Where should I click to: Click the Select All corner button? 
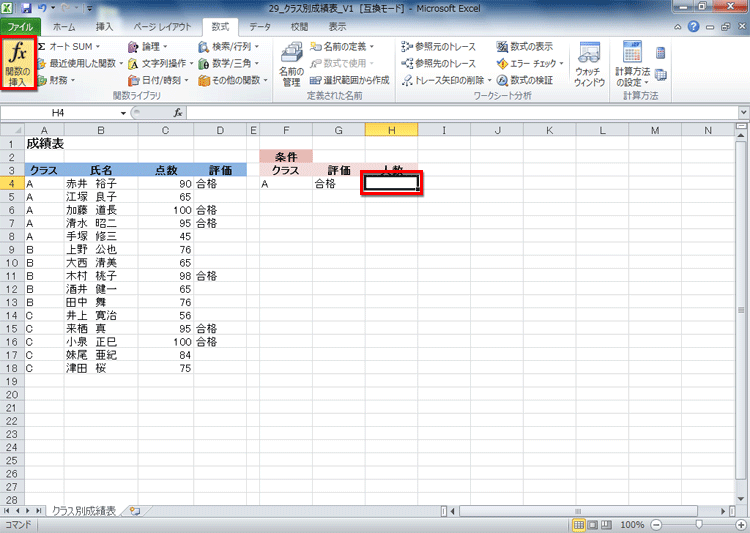12,130
